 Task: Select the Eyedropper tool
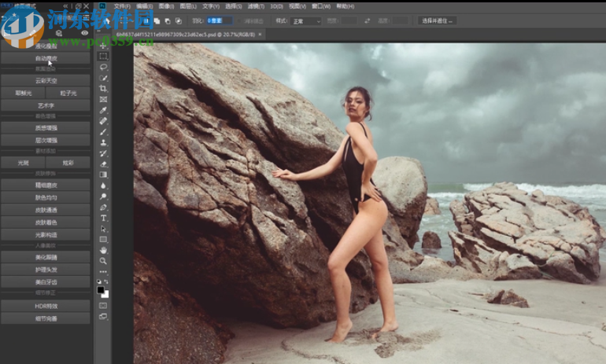(x=103, y=111)
